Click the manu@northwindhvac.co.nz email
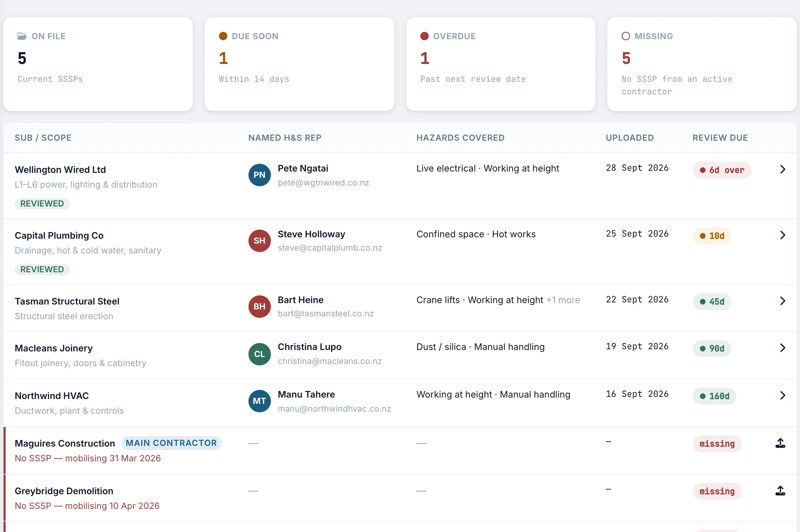 pyautogui.click(x=334, y=409)
